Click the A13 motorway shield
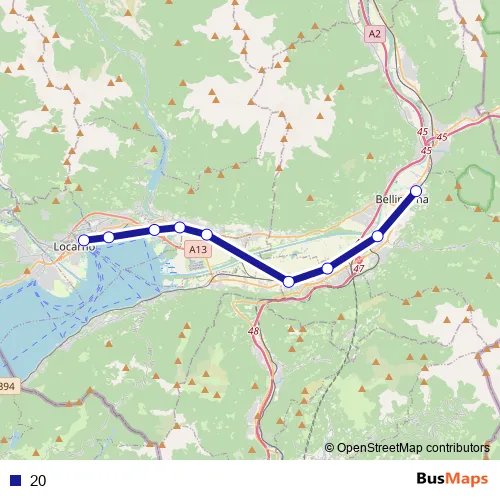 pyautogui.click(x=198, y=249)
